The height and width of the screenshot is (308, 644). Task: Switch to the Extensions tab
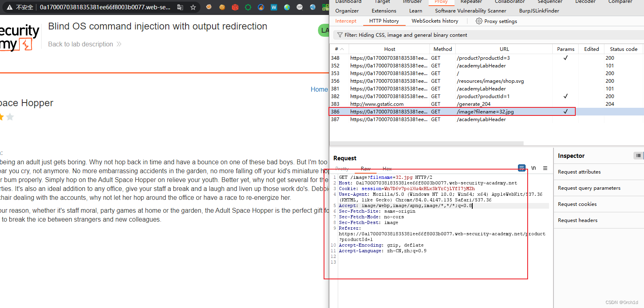click(384, 11)
